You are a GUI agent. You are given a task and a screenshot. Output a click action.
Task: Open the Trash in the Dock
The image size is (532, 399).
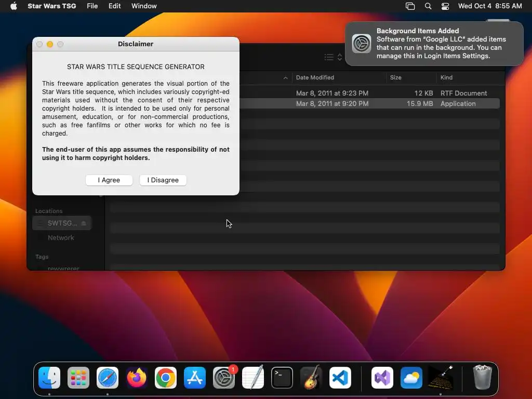click(x=482, y=378)
